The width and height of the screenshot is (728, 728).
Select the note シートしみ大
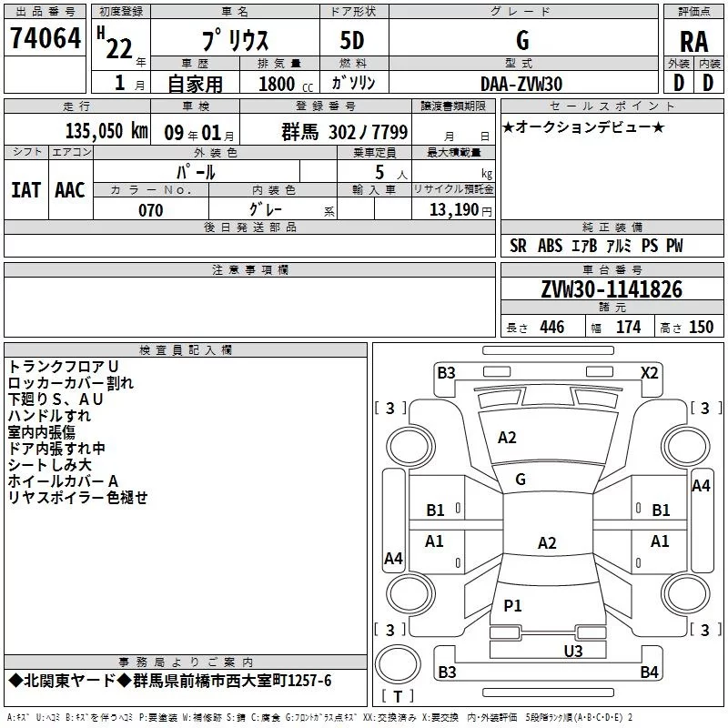click(50, 465)
